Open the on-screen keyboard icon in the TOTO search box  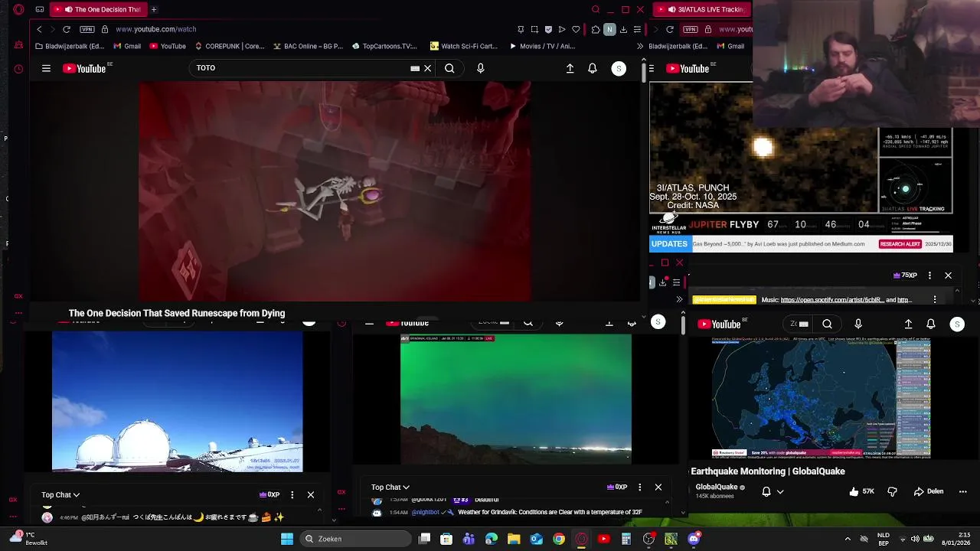pos(415,68)
